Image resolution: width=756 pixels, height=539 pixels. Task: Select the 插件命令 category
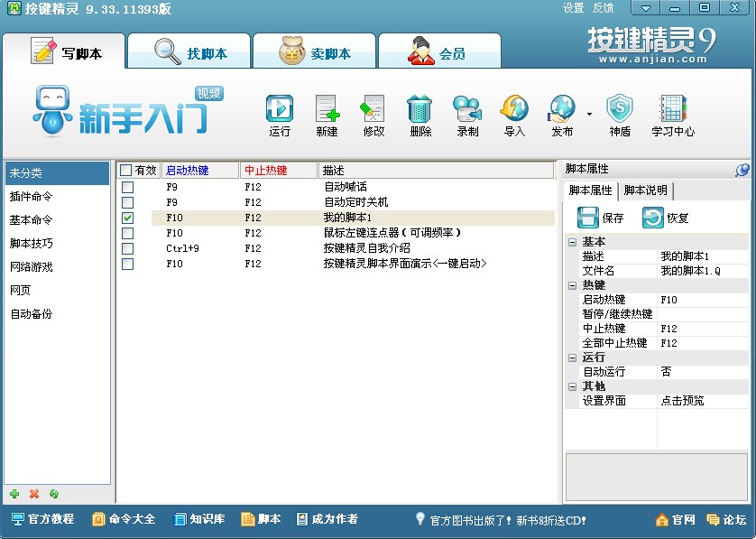[x=57, y=197]
